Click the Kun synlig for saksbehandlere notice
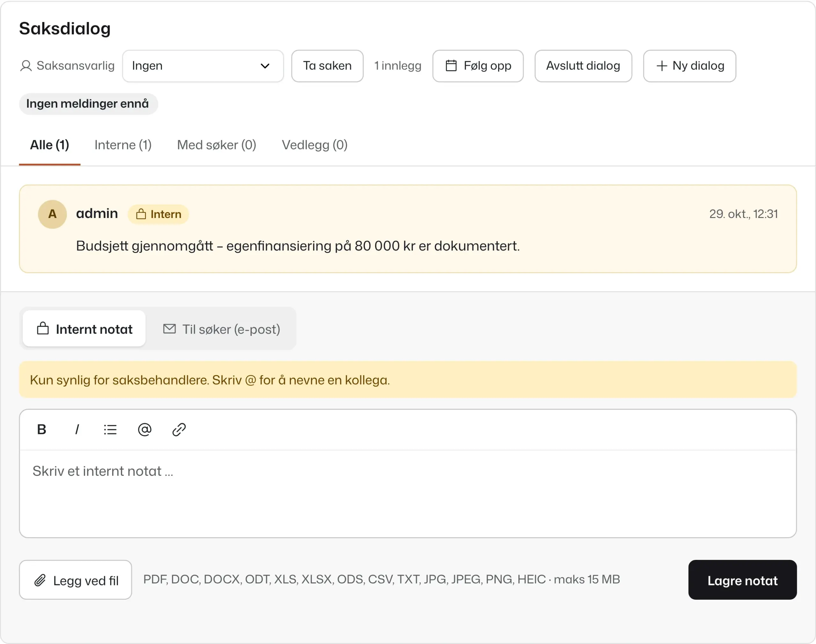The width and height of the screenshot is (816, 644). (x=408, y=380)
